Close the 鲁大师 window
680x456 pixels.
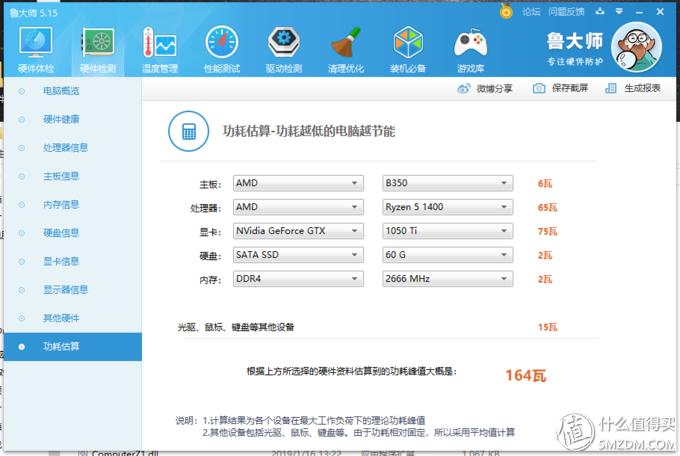[x=660, y=12]
